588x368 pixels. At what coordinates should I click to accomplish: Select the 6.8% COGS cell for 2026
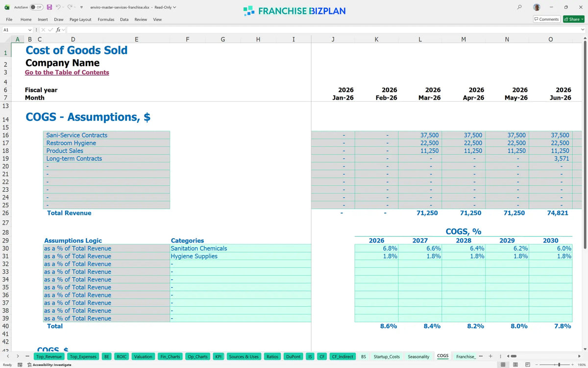(x=376, y=248)
